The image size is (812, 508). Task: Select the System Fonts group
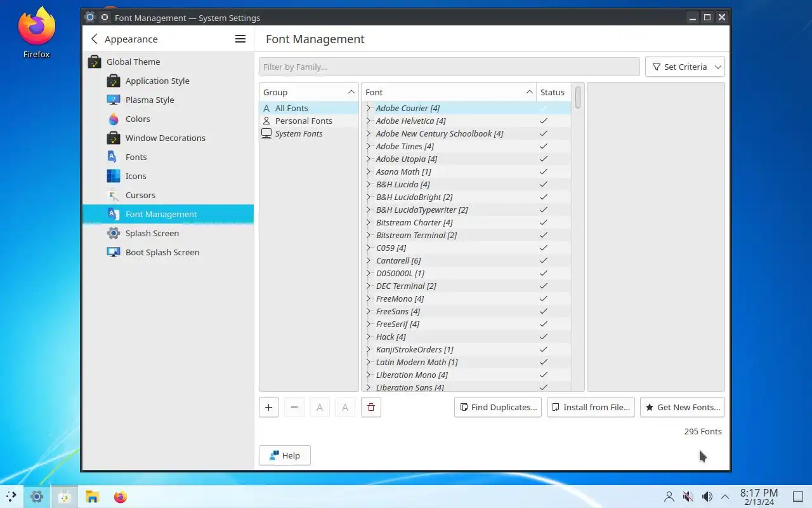309,133
